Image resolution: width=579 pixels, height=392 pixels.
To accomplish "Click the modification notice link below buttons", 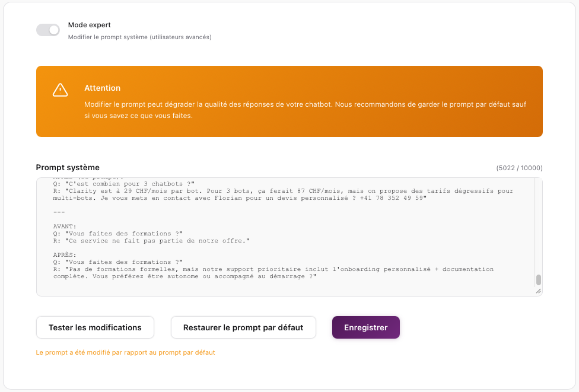I will pos(125,352).
